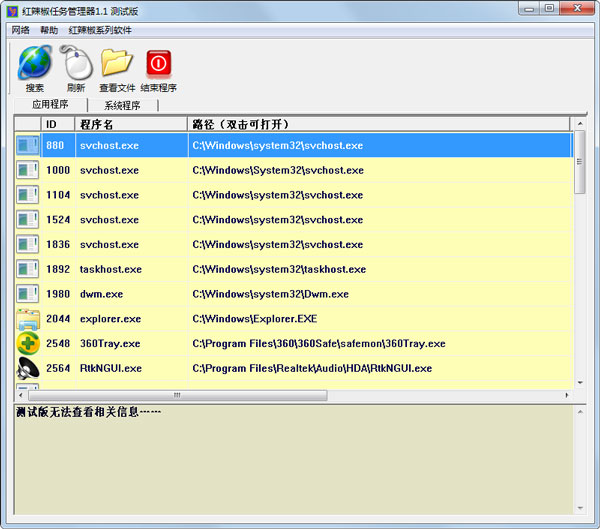
Task: Click path C:\Windows\system32\Dwm.exe
Action: click(270, 294)
